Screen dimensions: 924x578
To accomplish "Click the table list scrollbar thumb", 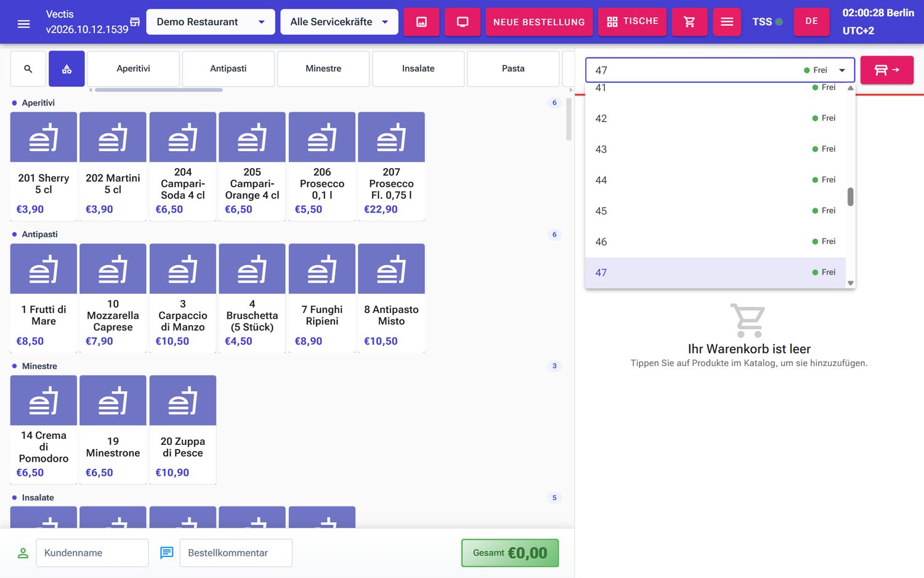I will coord(851,197).
